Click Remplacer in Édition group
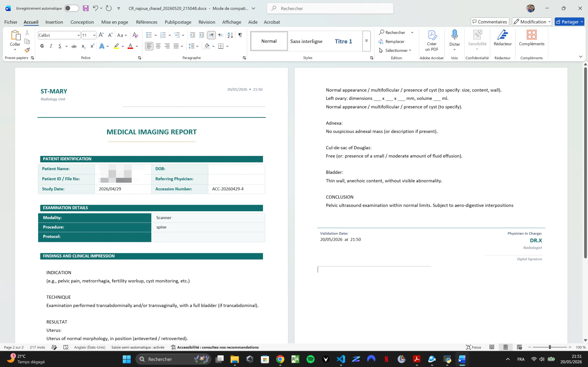Image resolution: width=588 pixels, height=367 pixels. 392,42
